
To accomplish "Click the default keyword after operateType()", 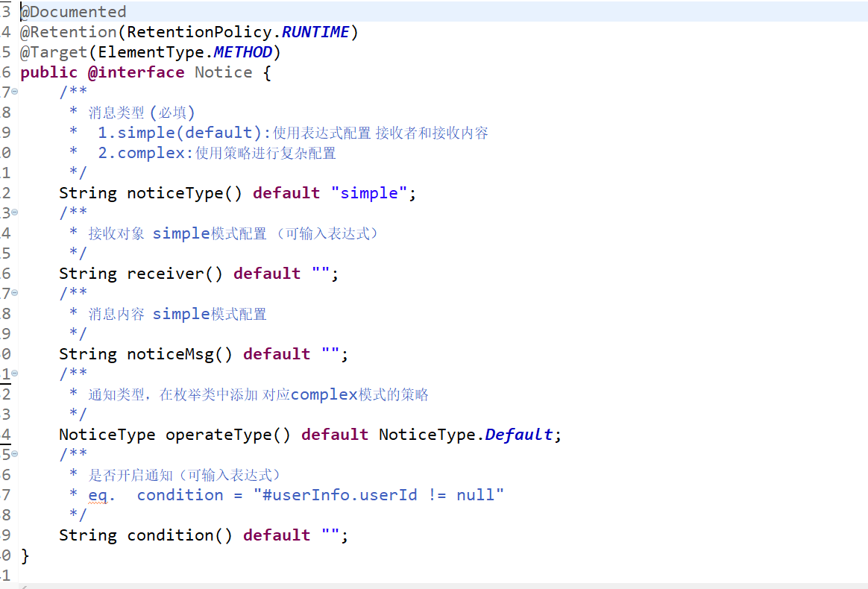I will tap(334, 435).
